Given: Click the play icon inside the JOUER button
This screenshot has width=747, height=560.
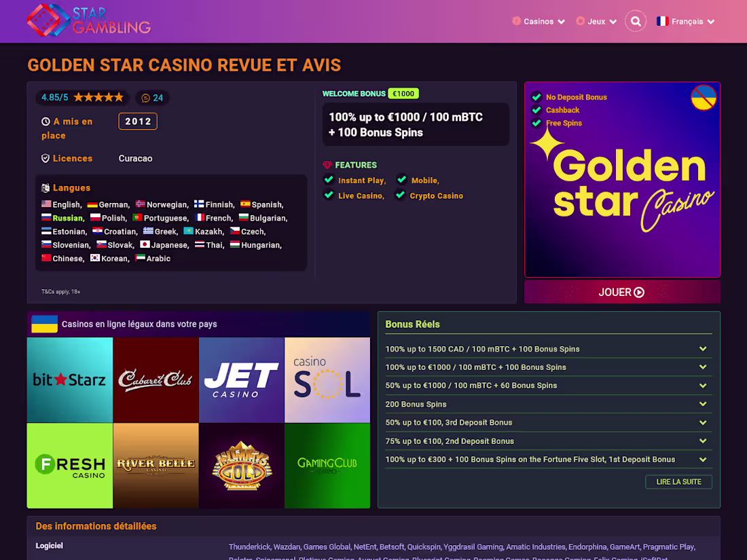Looking at the screenshot, I should coord(639,292).
